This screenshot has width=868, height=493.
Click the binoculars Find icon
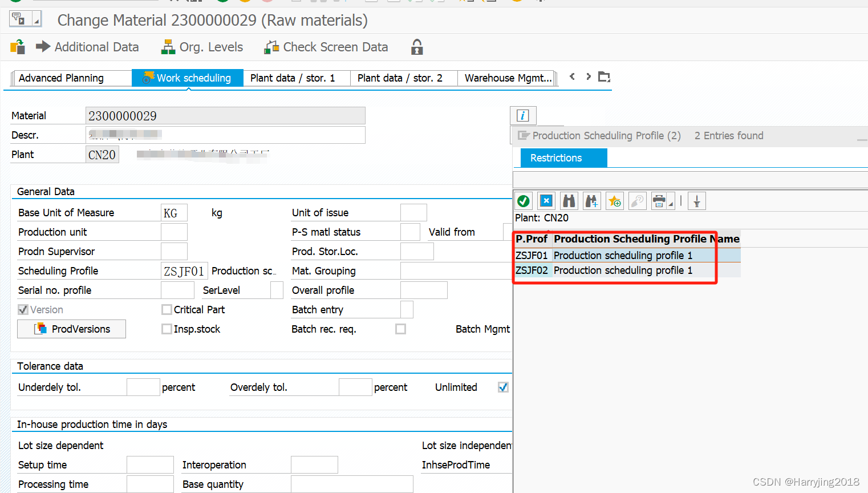click(569, 201)
